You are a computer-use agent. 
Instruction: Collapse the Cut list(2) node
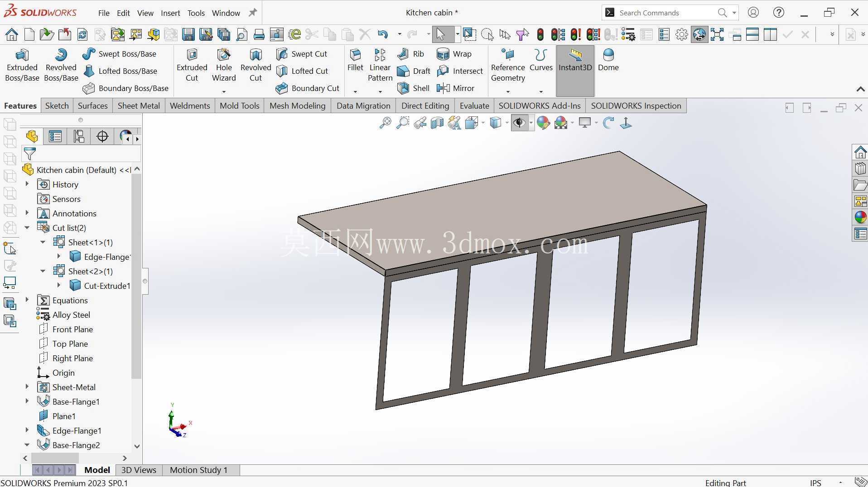coord(27,228)
